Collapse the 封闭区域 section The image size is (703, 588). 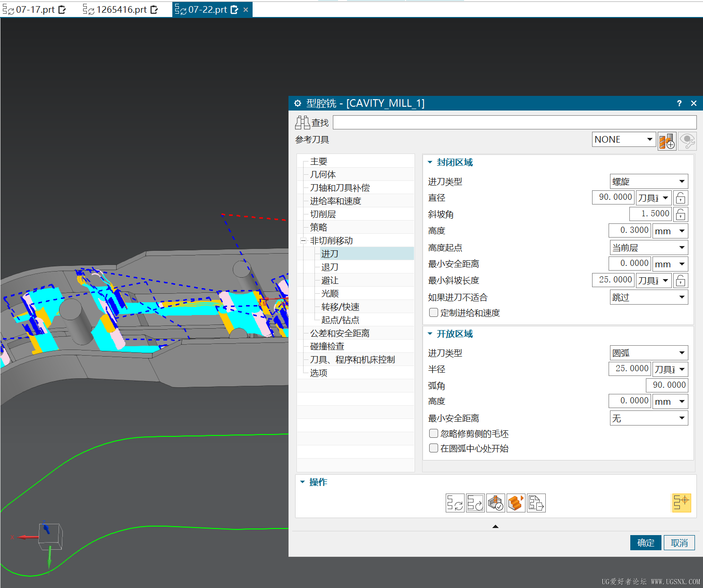[430, 162]
